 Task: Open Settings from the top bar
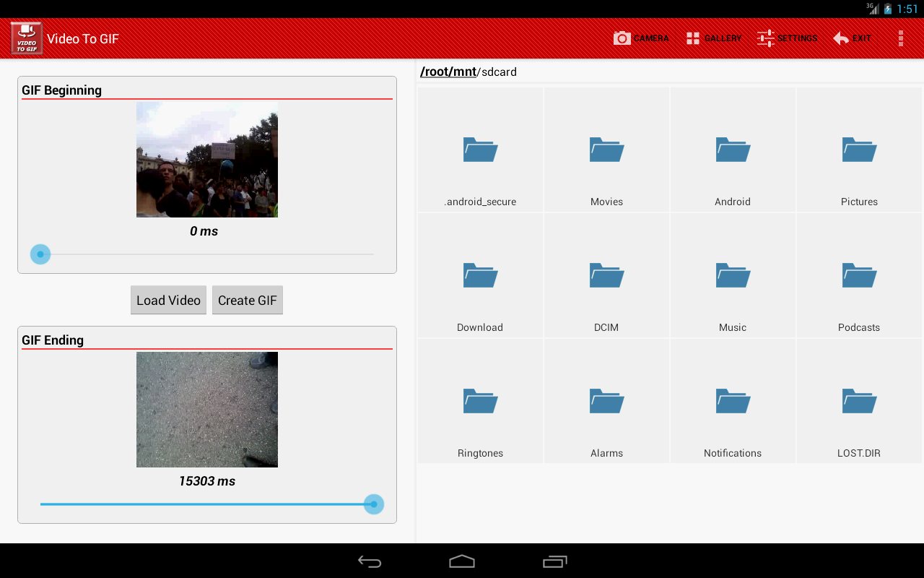tap(787, 38)
